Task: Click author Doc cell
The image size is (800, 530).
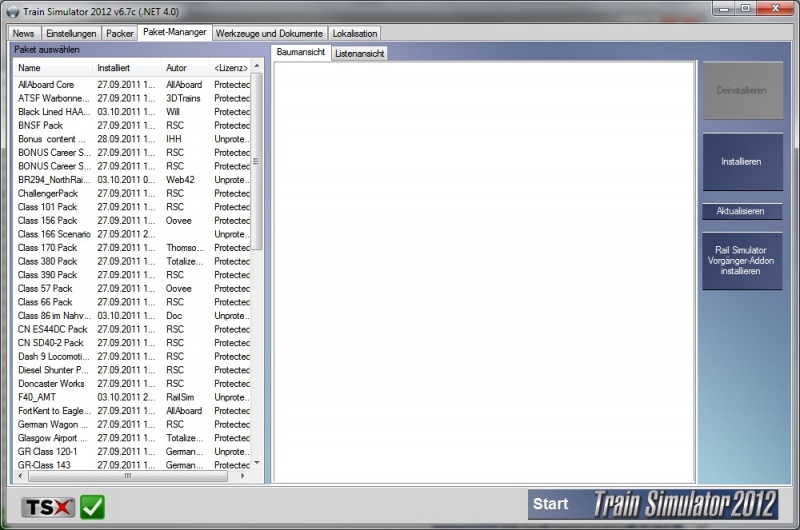Action: (x=174, y=316)
